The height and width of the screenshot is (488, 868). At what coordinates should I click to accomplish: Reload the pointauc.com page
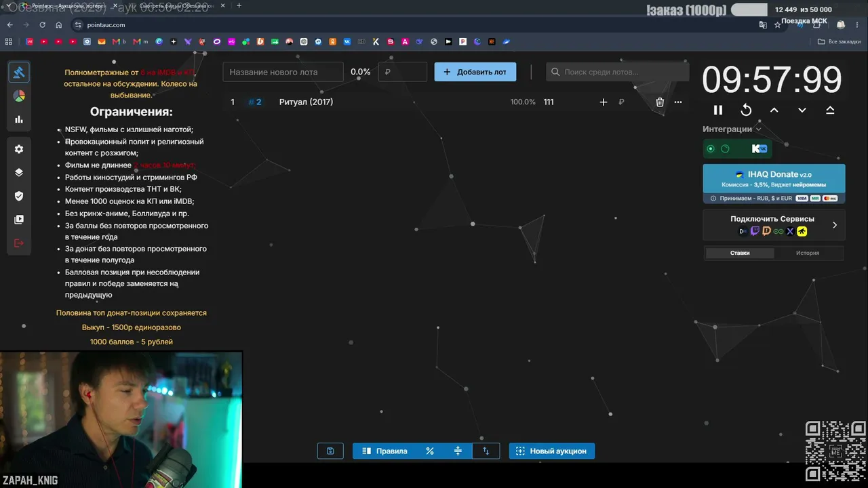[x=42, y=25]
